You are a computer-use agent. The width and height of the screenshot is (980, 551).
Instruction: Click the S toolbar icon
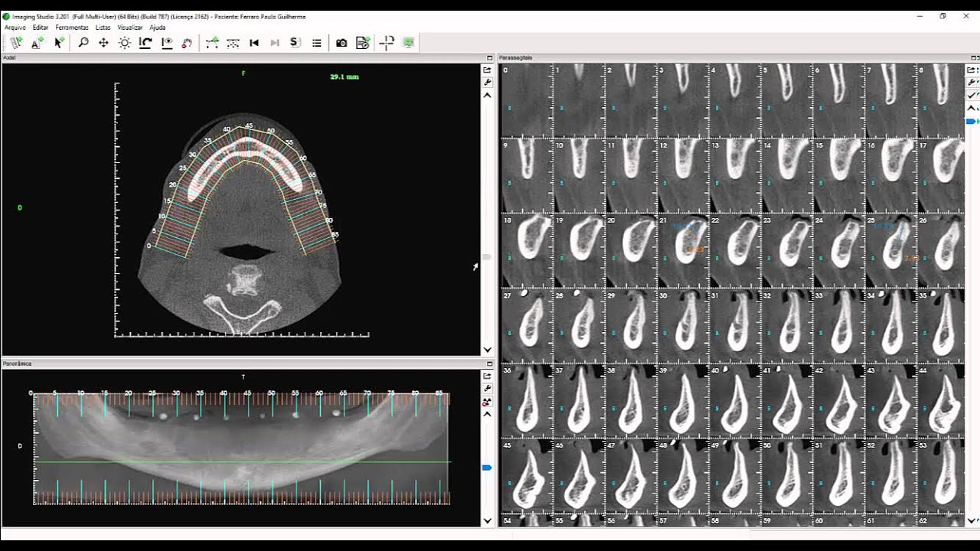pyautogui.click(x=296, y=43)
